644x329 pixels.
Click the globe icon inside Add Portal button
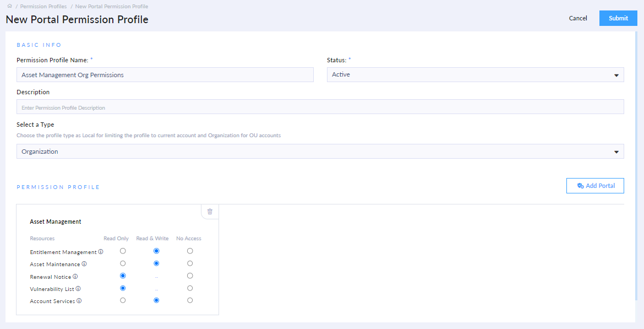point(580,186)
